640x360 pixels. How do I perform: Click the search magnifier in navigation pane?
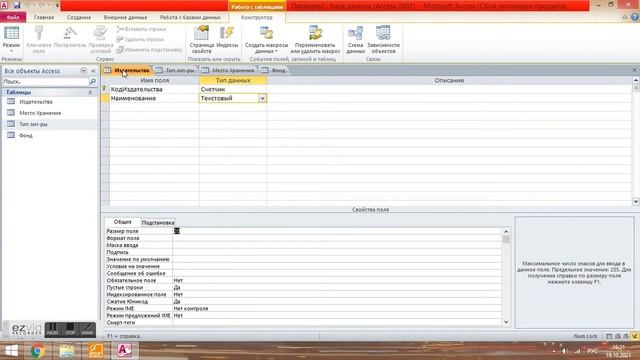93,82
